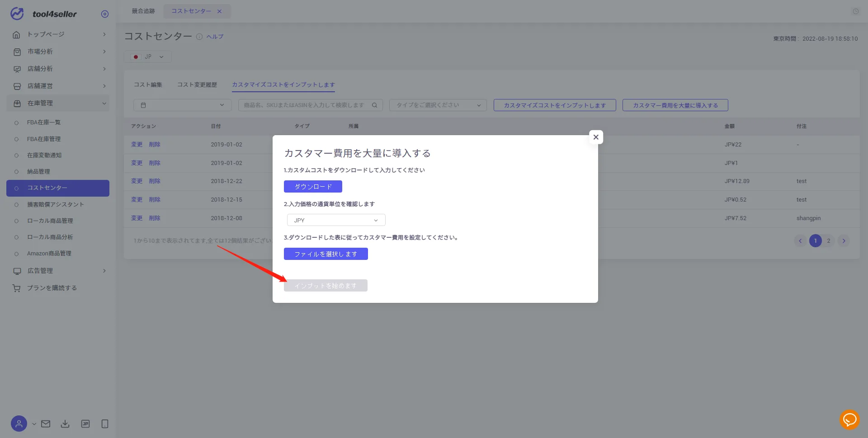Expand the user avatar dropdown arrow

(34, 424)
